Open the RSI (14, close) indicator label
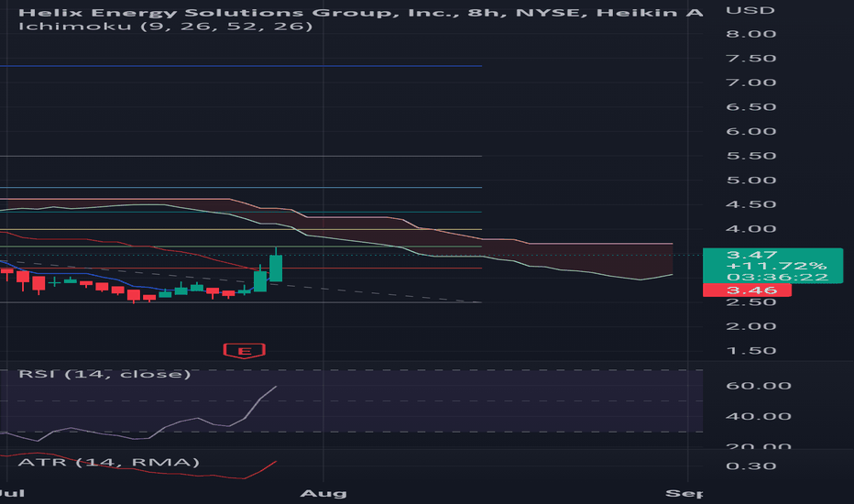 click(x=104, y=374)
